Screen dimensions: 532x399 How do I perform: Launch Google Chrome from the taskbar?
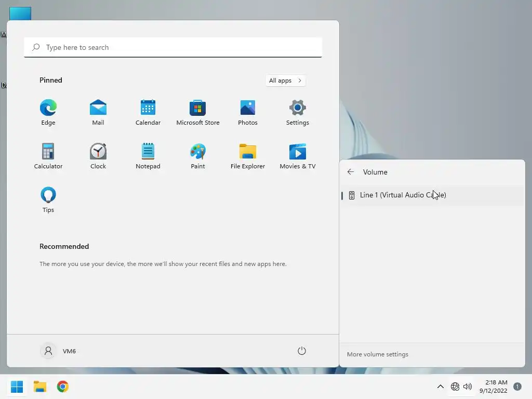(x=63, y=387)
